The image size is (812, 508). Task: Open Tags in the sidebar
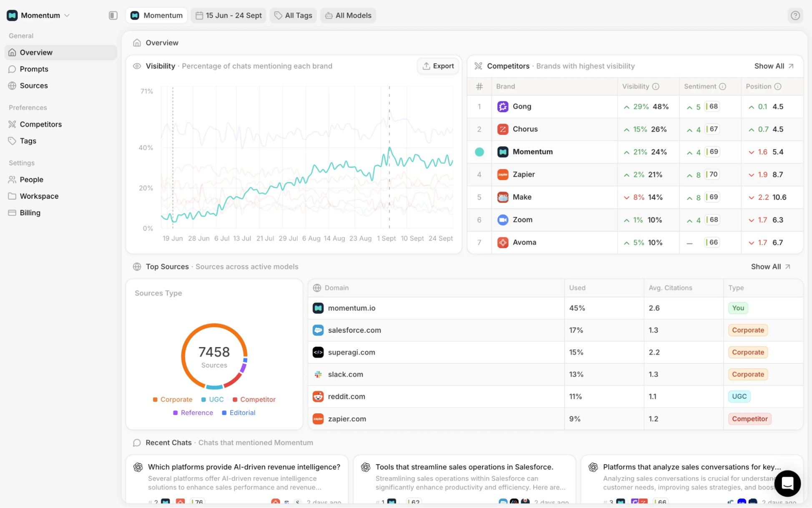click(61, 141)
